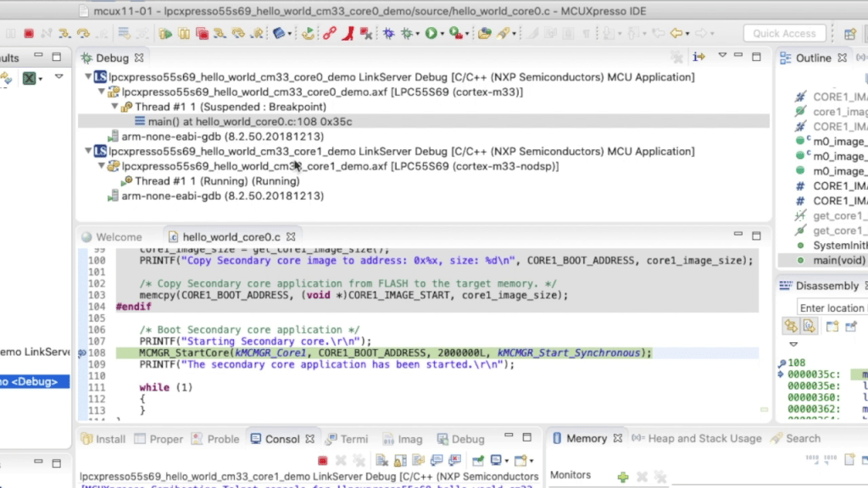Click the Quick Access search field
The width and height of the screenshot is (868, 488).
[784, 34]
